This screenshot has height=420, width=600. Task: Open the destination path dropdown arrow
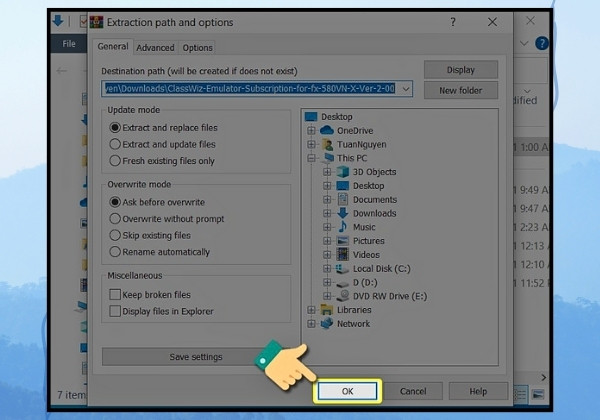pyautogui.click(x=406, y=89)
